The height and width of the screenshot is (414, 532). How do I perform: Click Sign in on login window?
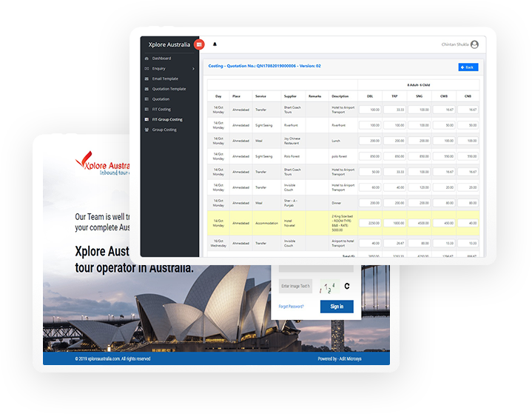point(337,307)
